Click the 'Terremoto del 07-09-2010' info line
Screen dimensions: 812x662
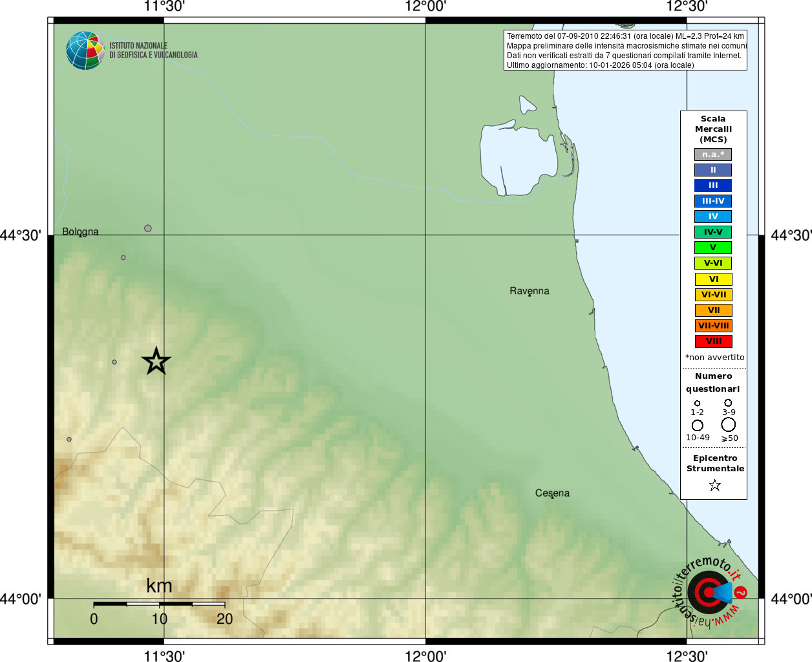tap(625, 36)
